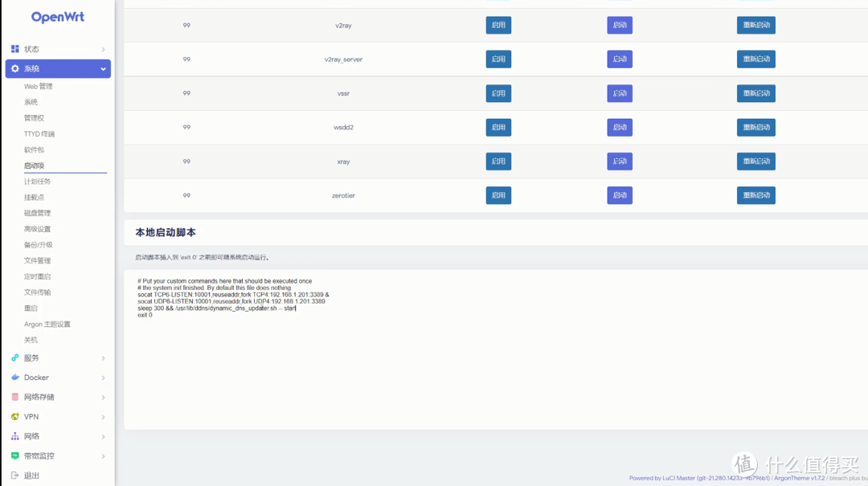
Task: Click 启动 button for vssr
Action: click(620, 93)
